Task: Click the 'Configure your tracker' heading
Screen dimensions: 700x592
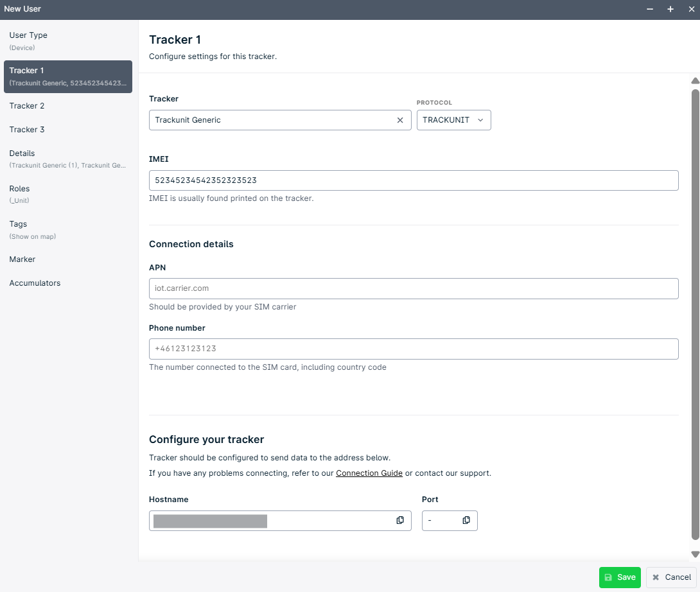Action: pos(206,440)
